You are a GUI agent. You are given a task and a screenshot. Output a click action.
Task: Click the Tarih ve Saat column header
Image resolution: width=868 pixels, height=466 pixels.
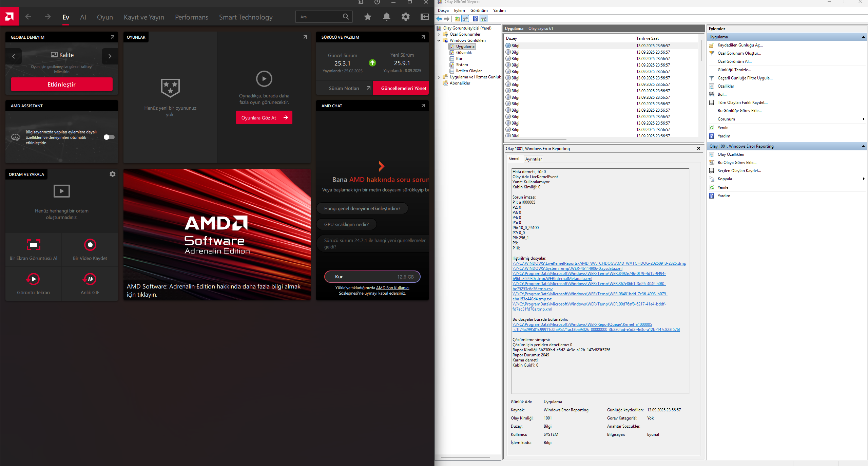tap(667, 38)
